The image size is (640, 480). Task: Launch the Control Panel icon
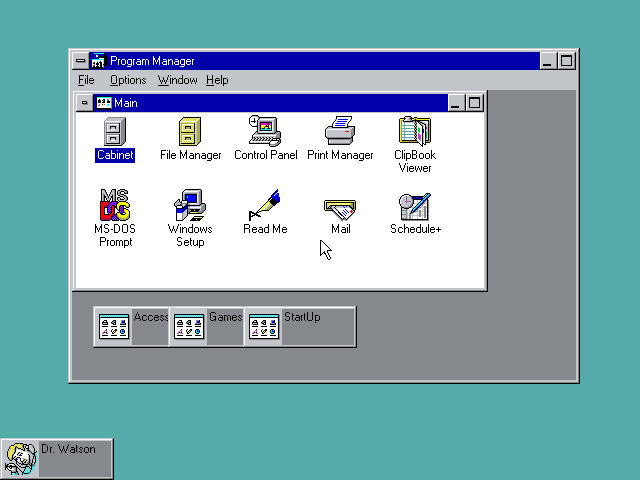coord(265,131)
